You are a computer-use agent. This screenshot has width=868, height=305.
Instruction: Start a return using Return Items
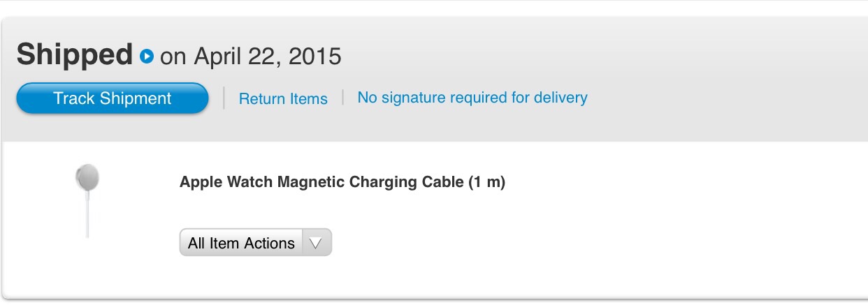[283, 99]
